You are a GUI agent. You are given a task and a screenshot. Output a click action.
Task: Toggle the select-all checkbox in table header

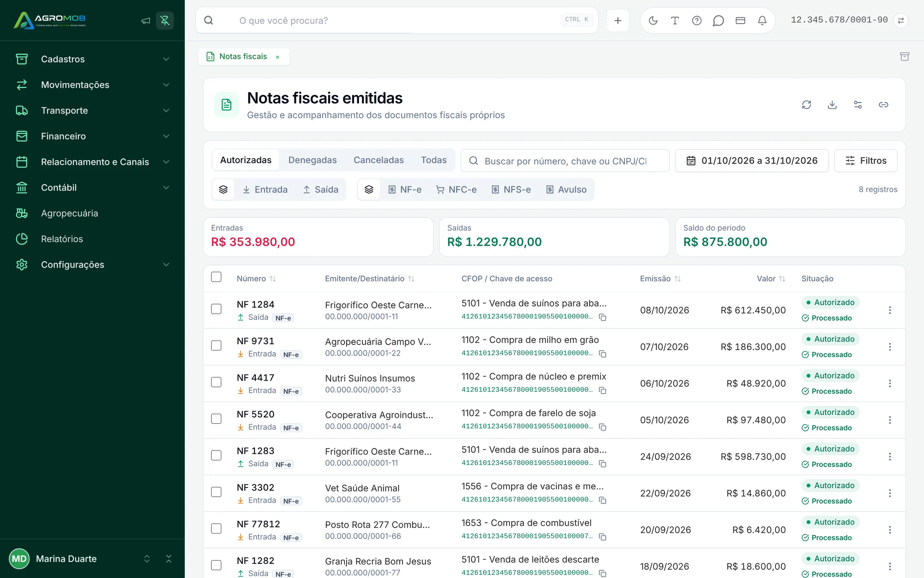[x=216, y=277]
